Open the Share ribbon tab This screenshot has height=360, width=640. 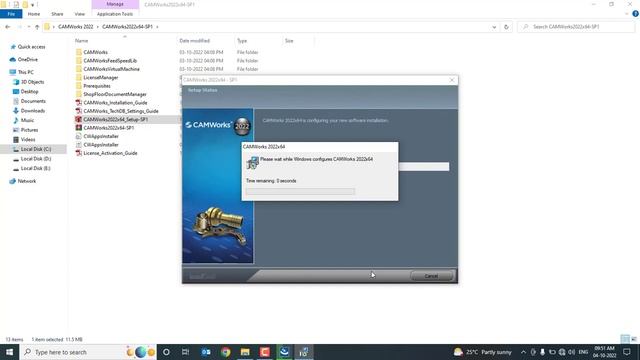(x=57, y=14)
